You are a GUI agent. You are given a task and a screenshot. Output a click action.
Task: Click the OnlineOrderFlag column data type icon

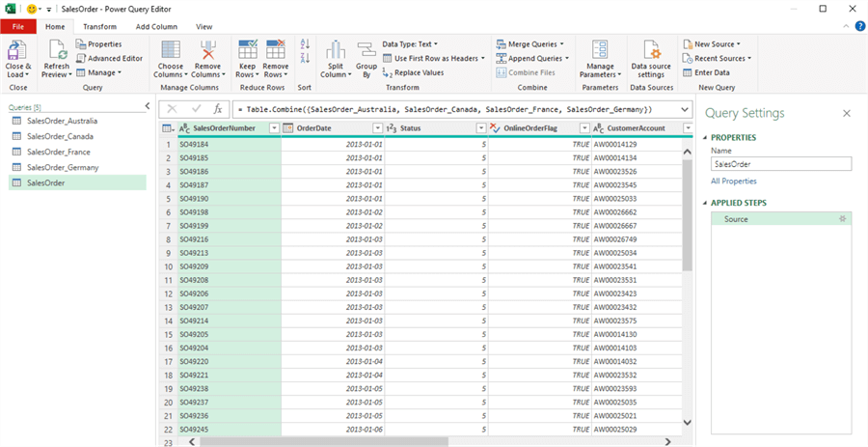[496, 128]
